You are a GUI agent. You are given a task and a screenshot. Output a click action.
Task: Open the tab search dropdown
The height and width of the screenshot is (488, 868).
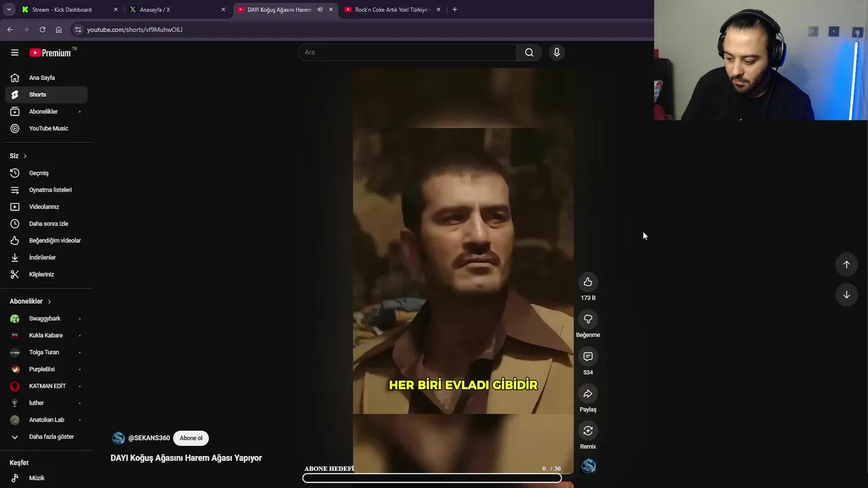(8, 9)
